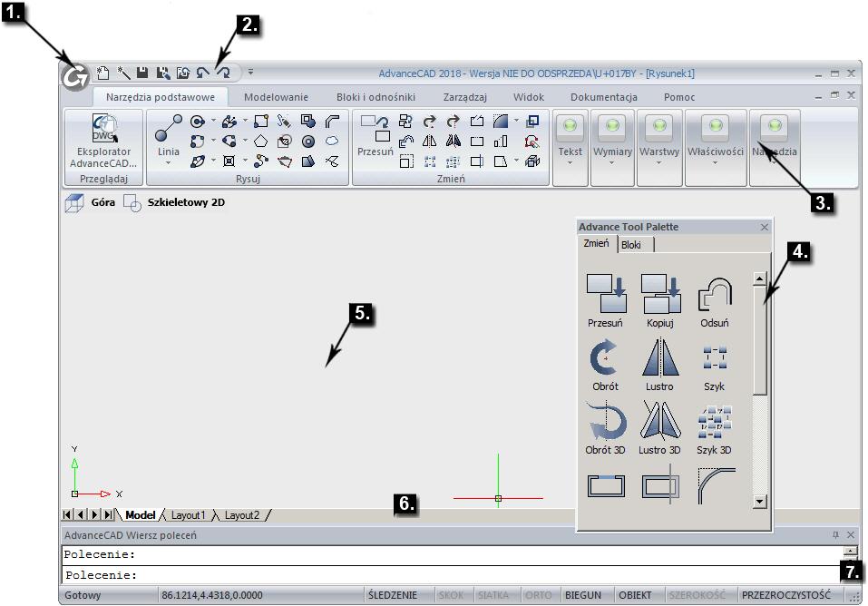Open the dropdown arrow beside the Circle tool
The image size is (868, 606).
tap(213, 121)
